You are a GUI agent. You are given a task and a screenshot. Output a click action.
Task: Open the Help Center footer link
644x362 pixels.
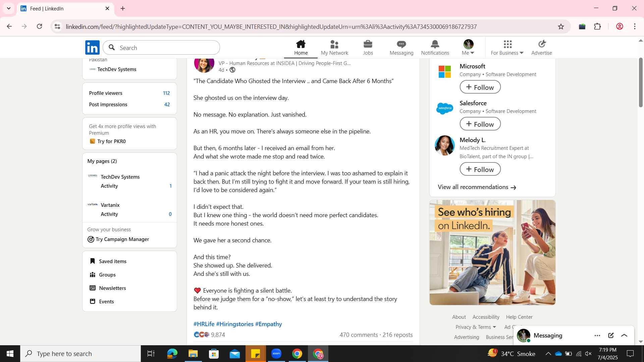(519, 317)
